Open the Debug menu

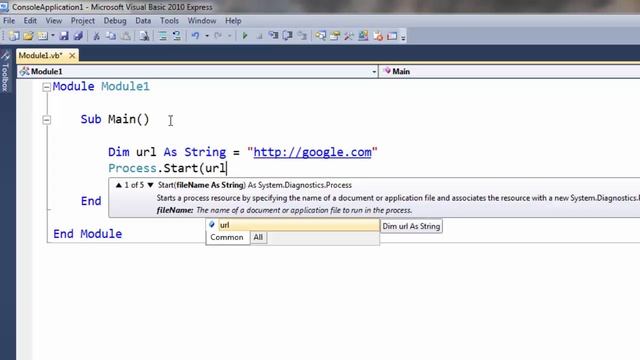pyautogui.click(x=115, y=21)
